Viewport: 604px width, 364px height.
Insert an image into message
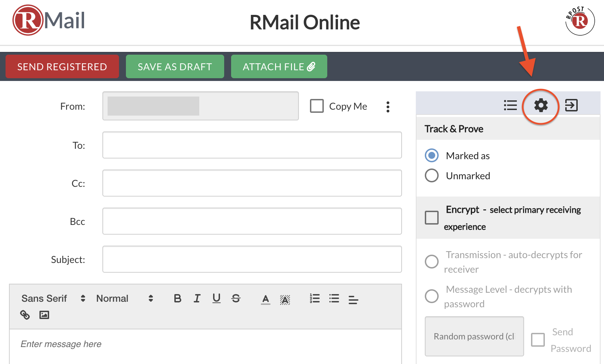tap(44, 315)
